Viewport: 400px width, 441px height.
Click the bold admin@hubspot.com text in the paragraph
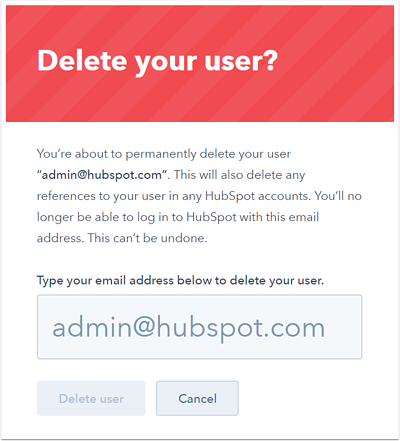(101, 175)
